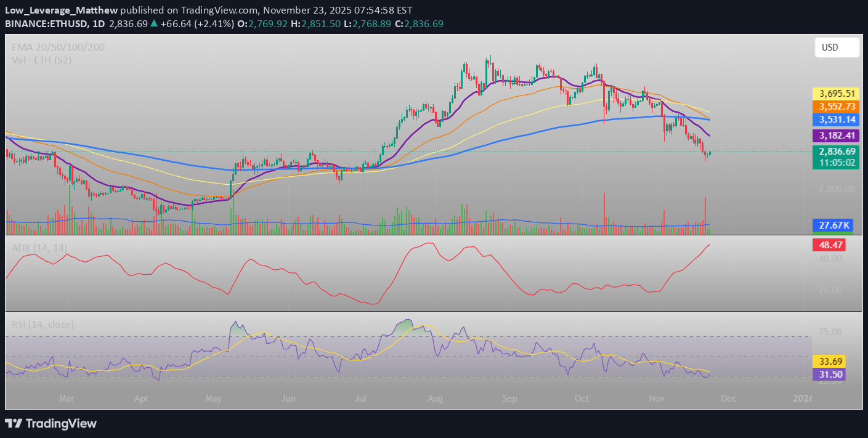Click the blue 3,531.14 price label
Viewport: 868px width, 438px height.
point(835,120)
